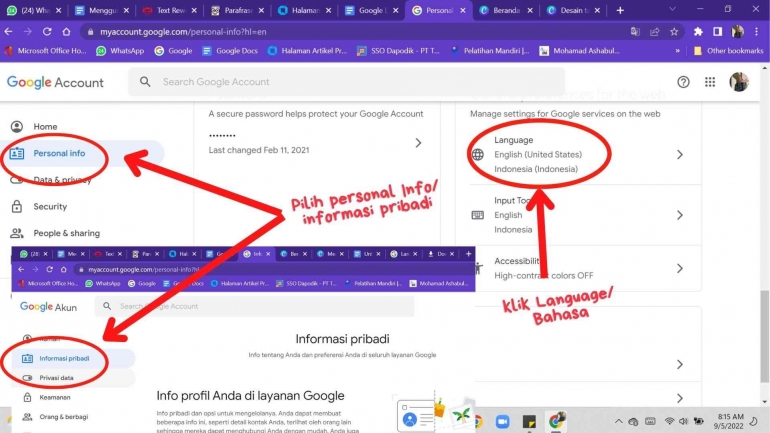This screenshot has height=433, width=770.
Task: Click Keamanan in inset window sidebar
Action: pos(55,397)
